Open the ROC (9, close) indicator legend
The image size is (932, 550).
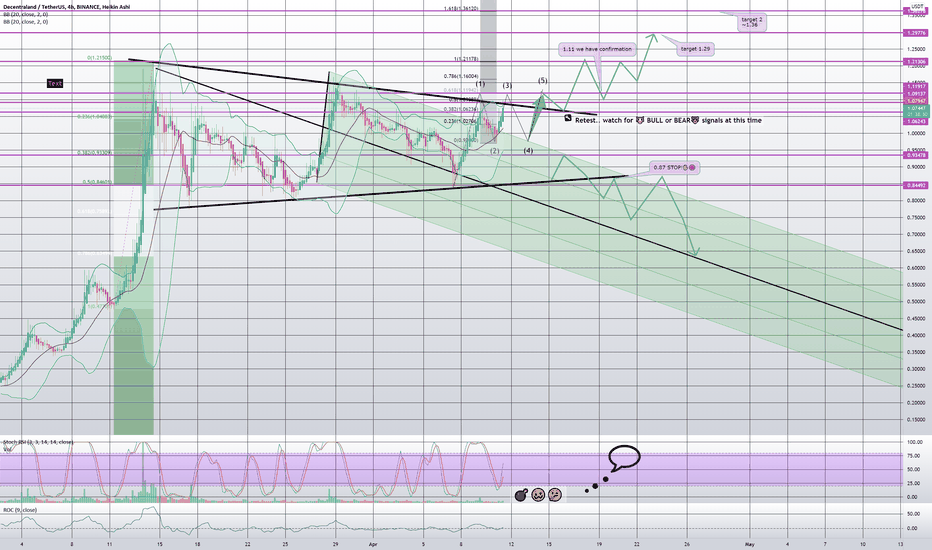20,510
